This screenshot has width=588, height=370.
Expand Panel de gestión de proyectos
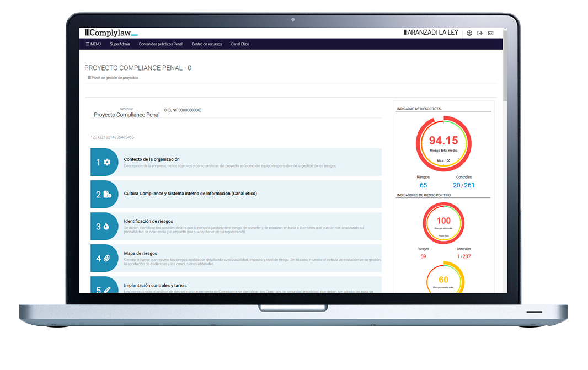[x=113, y=78]
